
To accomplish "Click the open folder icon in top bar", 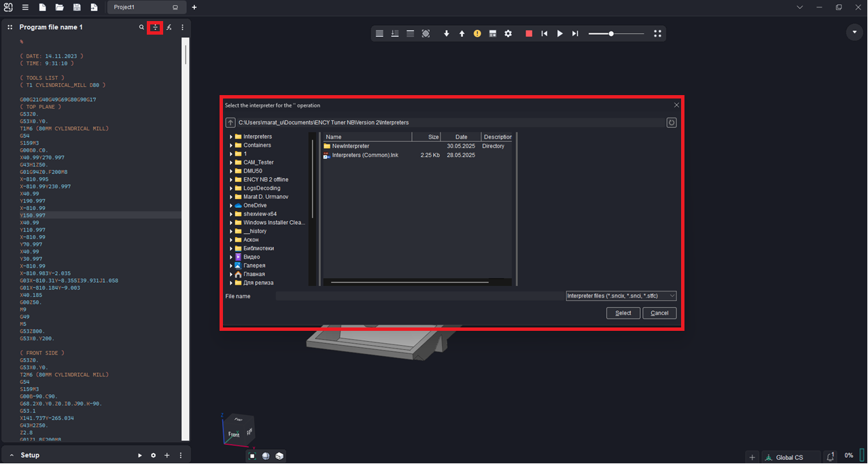I will point(59,7).
